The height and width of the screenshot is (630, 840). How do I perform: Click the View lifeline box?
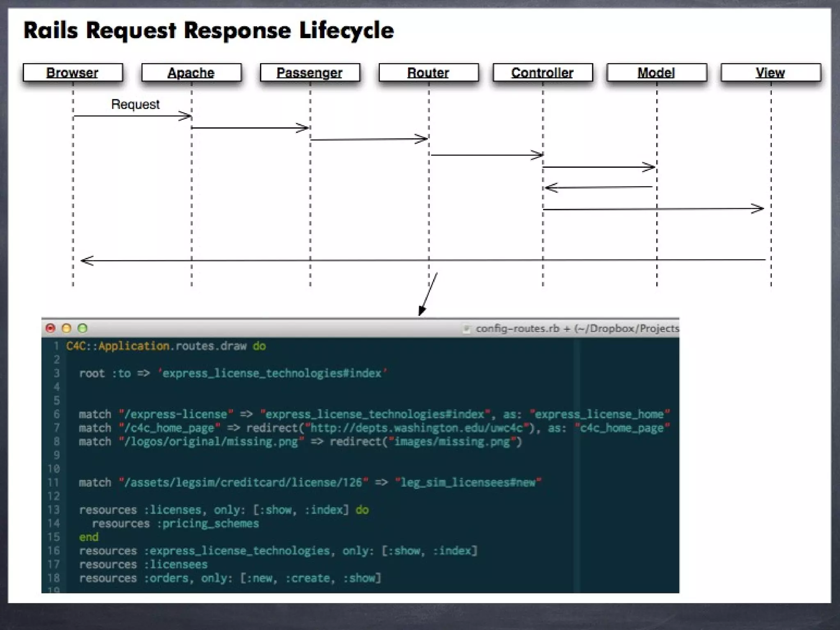(x=771, y=73)
